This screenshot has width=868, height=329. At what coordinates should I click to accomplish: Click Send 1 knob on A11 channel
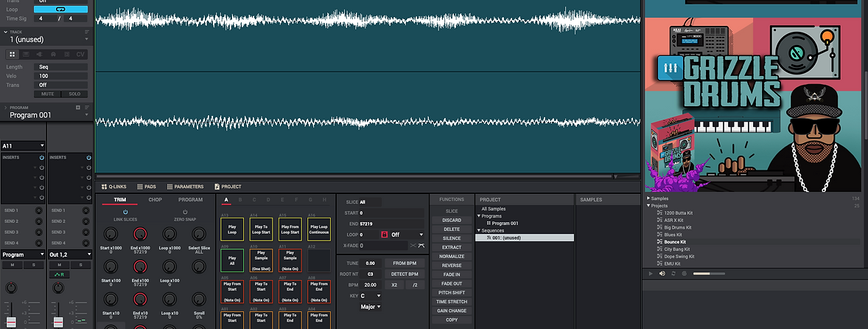38,210
